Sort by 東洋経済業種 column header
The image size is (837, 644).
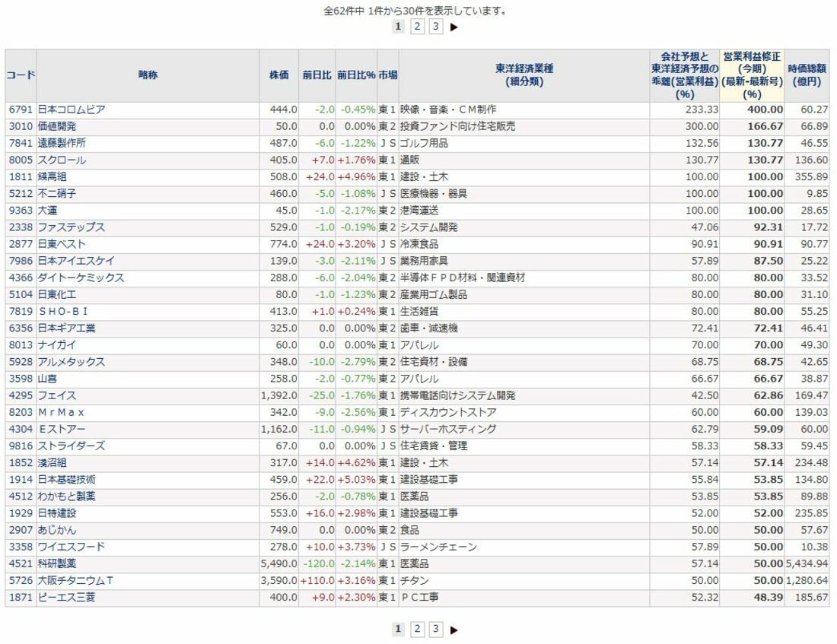point(524,75)
